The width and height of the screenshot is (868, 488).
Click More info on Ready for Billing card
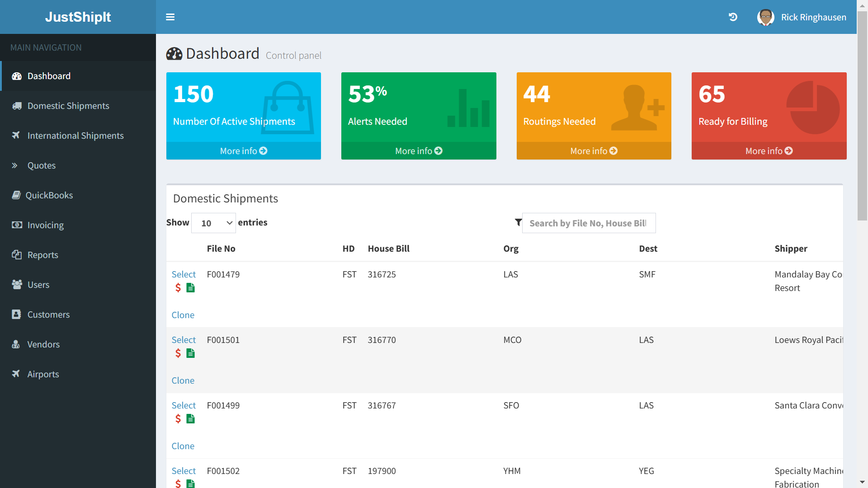769,151
